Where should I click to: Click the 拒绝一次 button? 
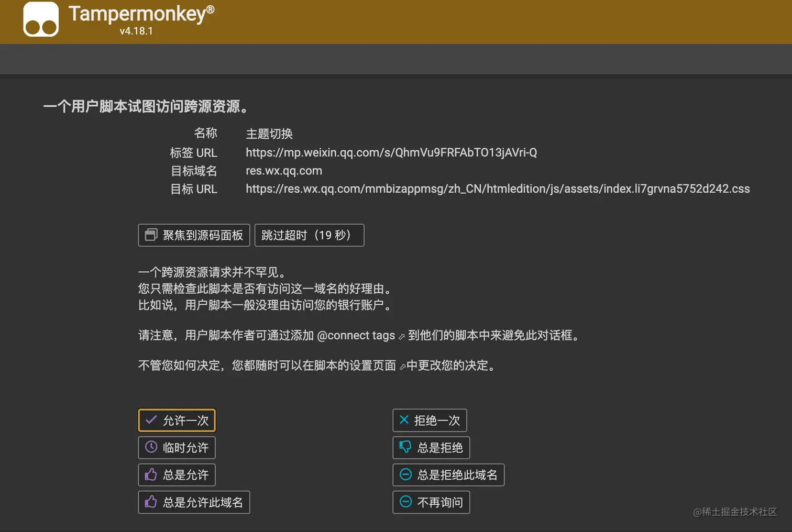click(x=430, y=420)
